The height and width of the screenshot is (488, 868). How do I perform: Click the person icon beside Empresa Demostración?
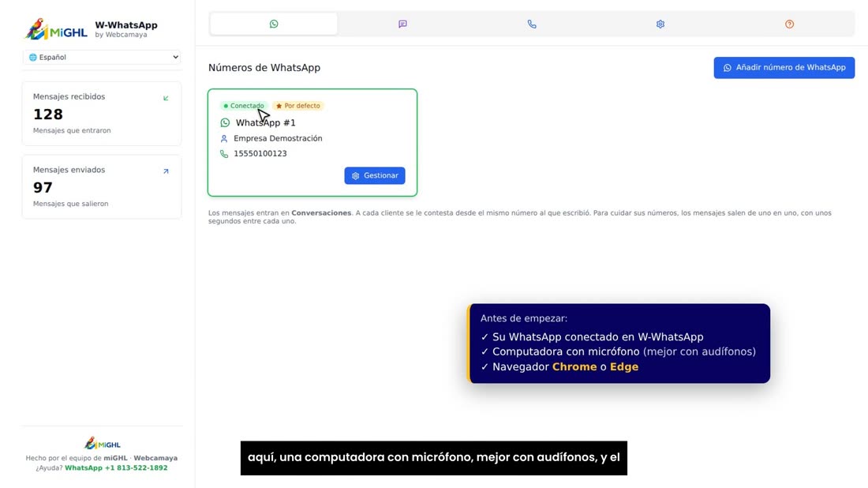point(224,138)
